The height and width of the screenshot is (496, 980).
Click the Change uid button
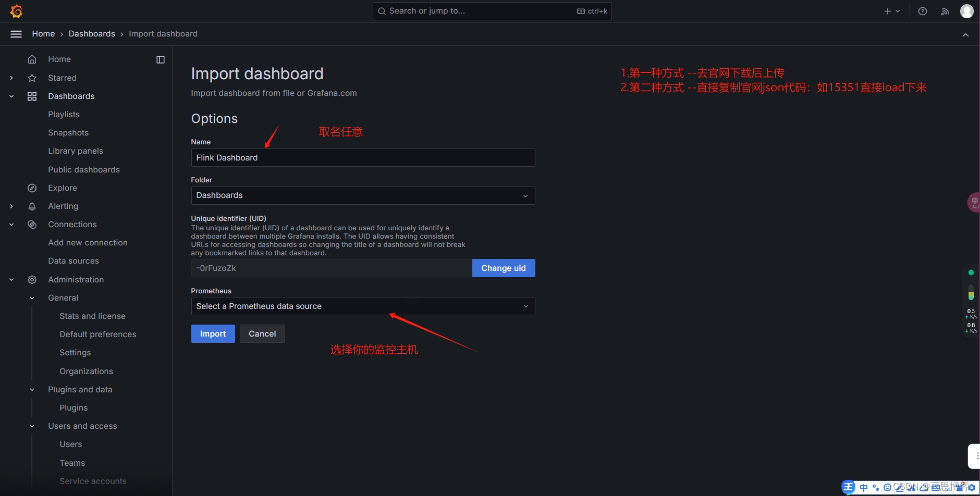(504, 268)
